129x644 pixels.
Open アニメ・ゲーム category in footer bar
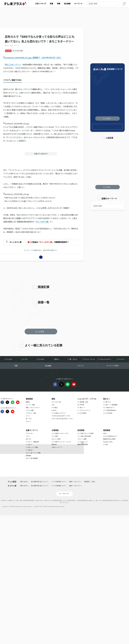(89, 359)
